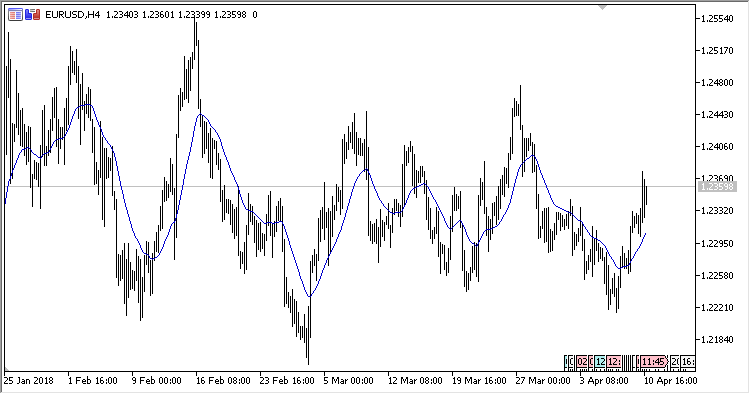Click the 3 Apr 08:00 time label
750x394 pixels.
[x=604, y=381]
